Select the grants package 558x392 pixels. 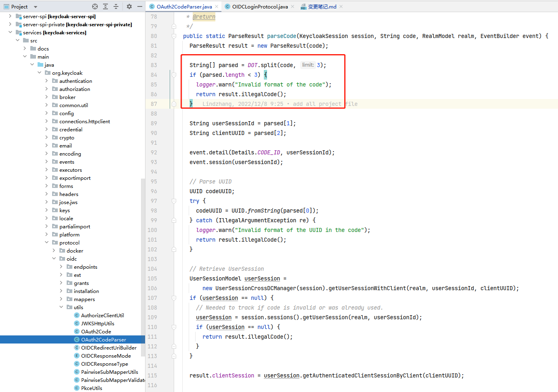[81, 283]
